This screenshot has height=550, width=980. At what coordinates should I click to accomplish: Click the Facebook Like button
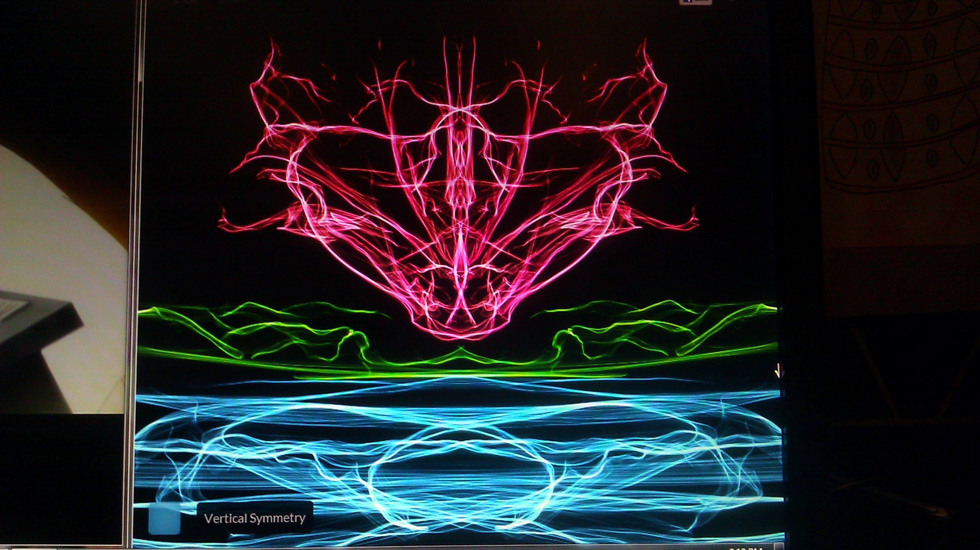coord(695,2)
